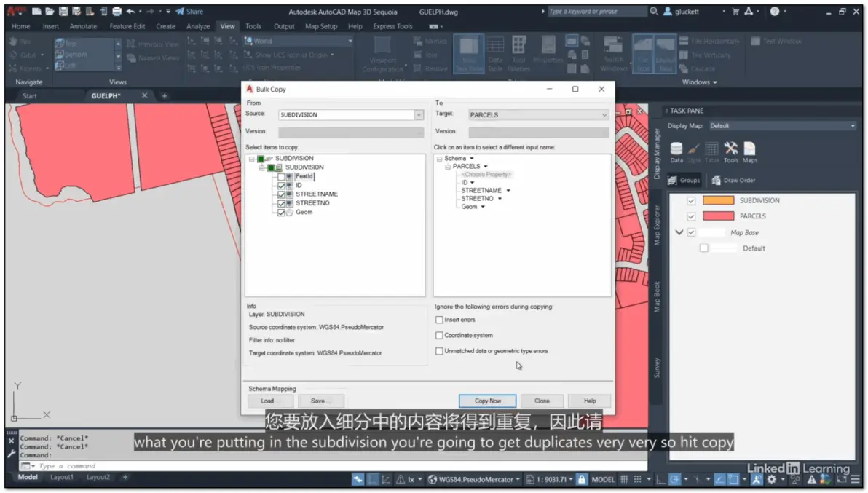Click the Load schema mapping button
The width and height of the screenshot is (868, 493).
pyautogui.click(x=269, y=401)
